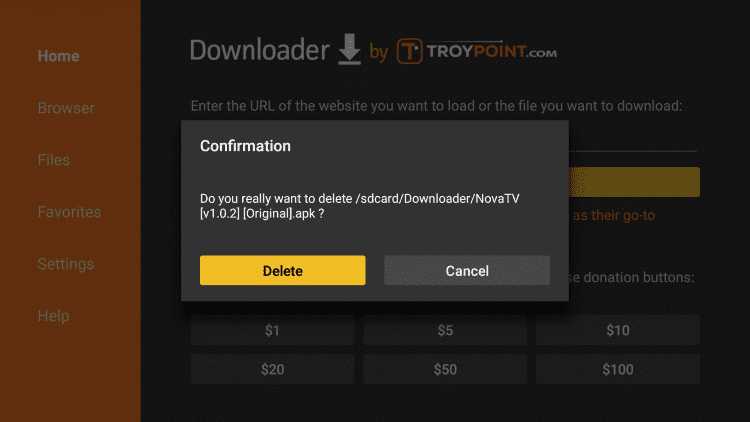Select the $10 donation button
This screenshot has height=422, width=750.
tap(618, 330)
